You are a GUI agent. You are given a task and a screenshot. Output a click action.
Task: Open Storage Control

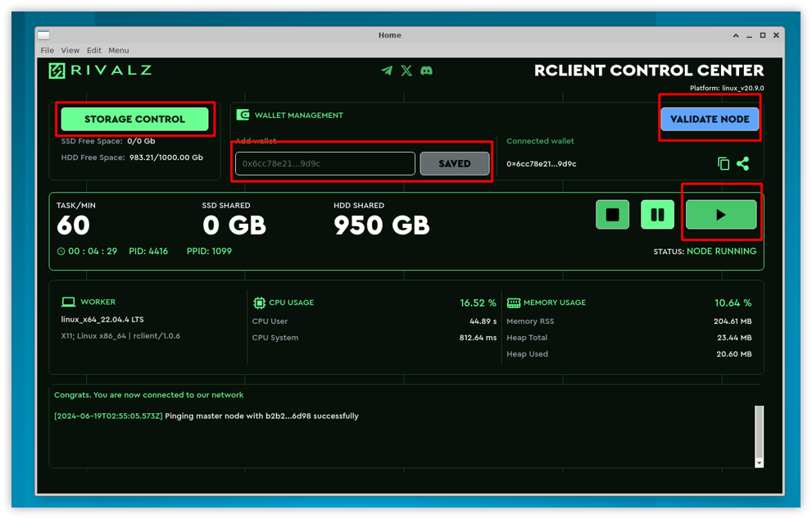134,119
